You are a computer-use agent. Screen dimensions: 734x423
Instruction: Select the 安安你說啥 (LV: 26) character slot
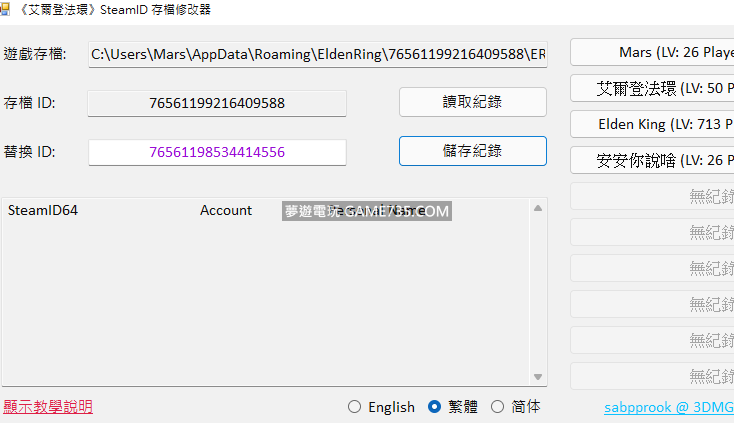[652, 160]
